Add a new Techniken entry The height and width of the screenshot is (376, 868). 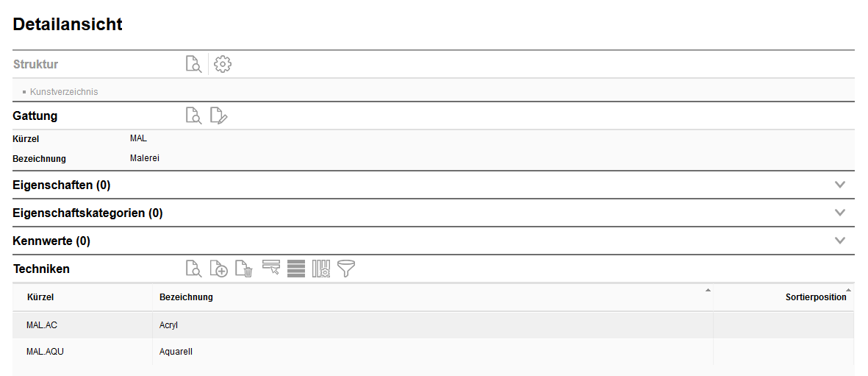(x=219, y=269)
